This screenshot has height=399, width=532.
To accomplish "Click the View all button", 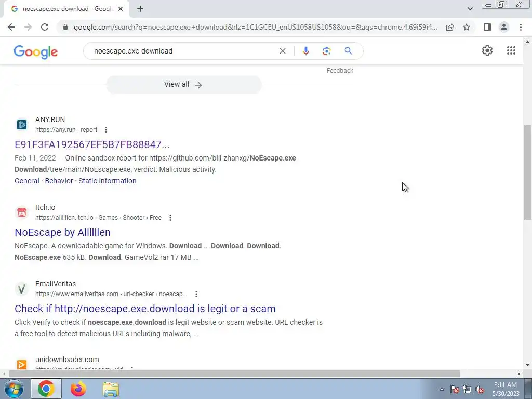I will point(183,85).
